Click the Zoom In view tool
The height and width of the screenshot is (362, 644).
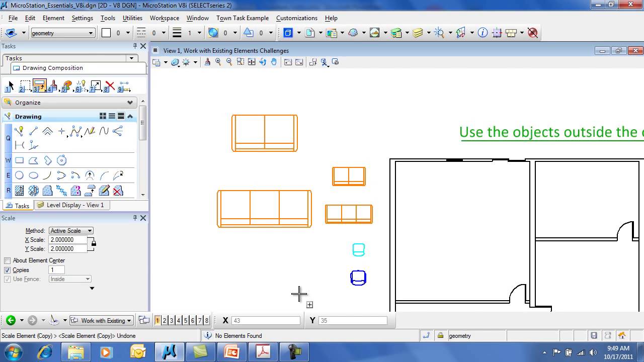tap(218, 62)
